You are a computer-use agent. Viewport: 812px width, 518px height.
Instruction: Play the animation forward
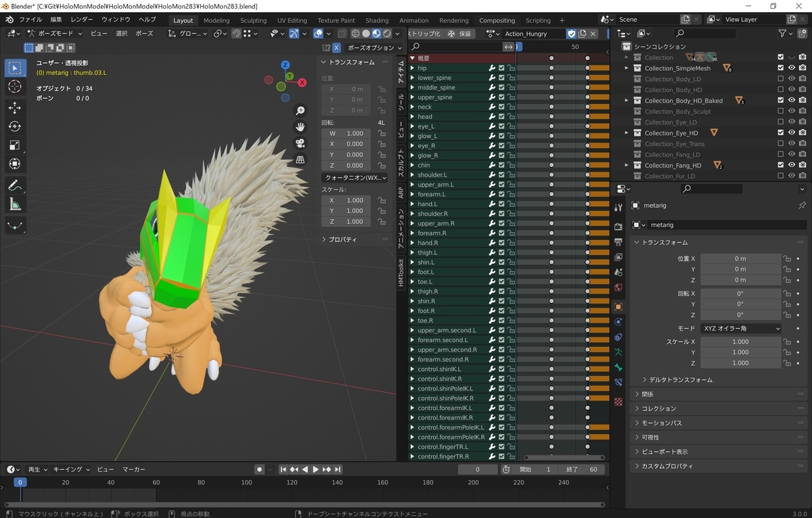tap(315, 469)
